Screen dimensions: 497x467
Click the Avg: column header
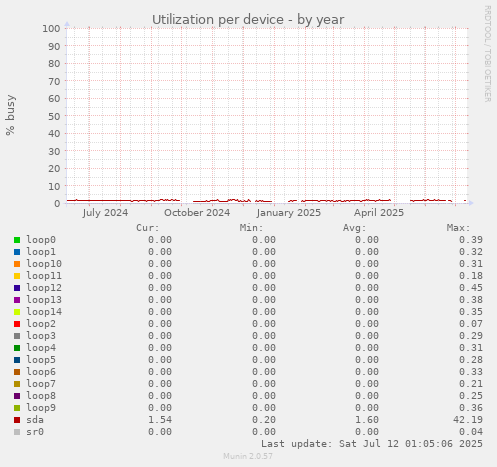[355, 228]
